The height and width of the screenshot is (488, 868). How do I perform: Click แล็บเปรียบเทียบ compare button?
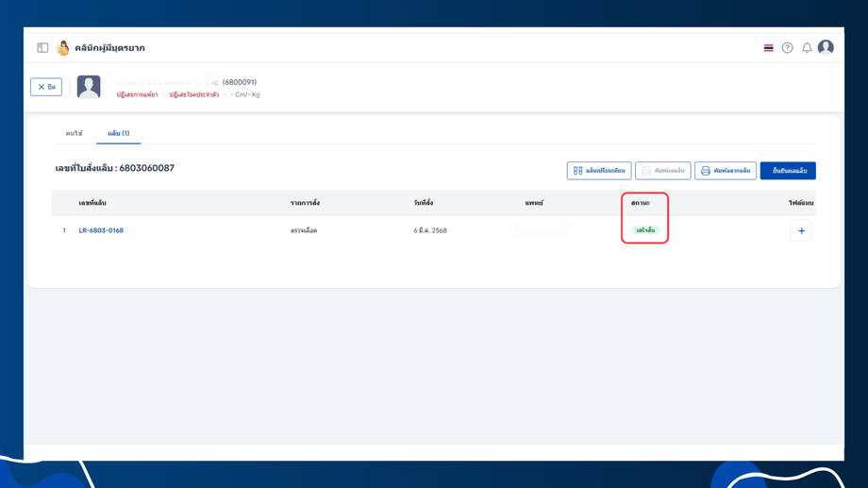pyautogui.click(x=599, y=171)
